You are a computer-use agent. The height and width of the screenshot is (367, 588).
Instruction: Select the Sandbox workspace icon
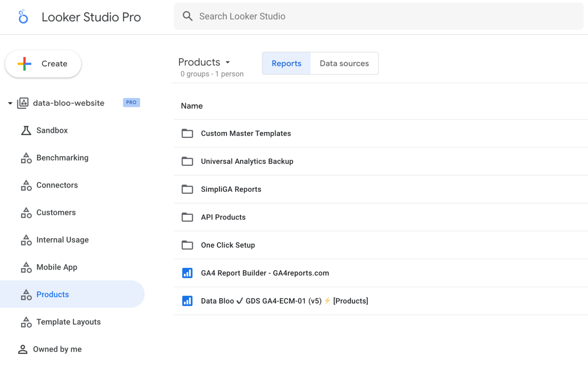(x=26, y=130)
